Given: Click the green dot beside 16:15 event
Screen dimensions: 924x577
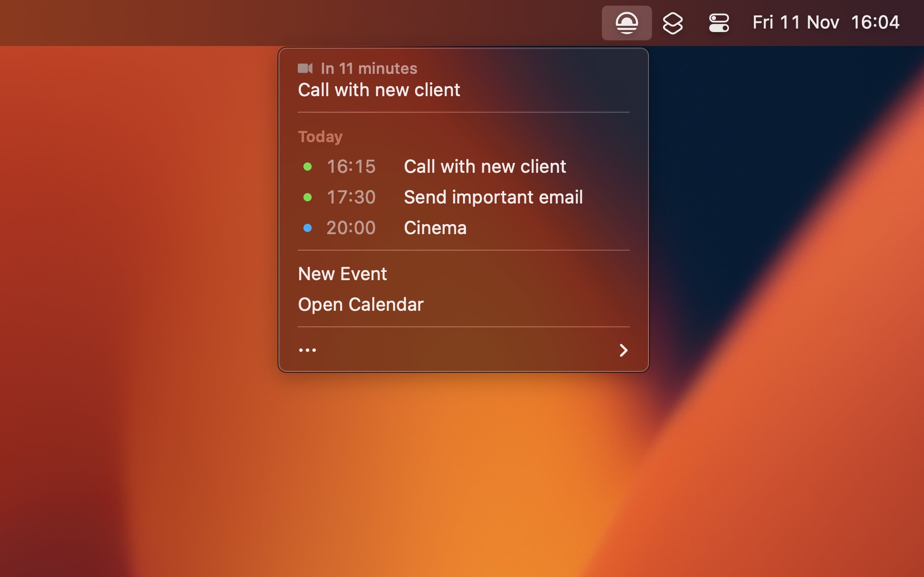Looking at the screenshot, I should (308, 166).
